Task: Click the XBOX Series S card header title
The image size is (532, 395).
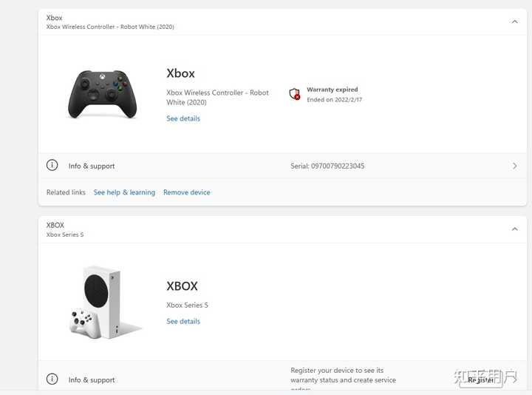Action: (55, 225)
